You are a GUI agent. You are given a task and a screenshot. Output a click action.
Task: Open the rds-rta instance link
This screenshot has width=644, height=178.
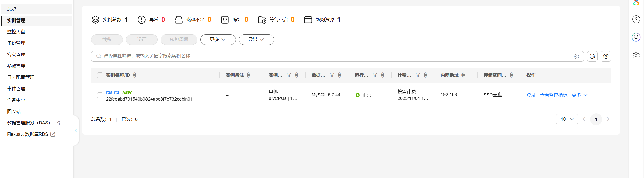112,92
